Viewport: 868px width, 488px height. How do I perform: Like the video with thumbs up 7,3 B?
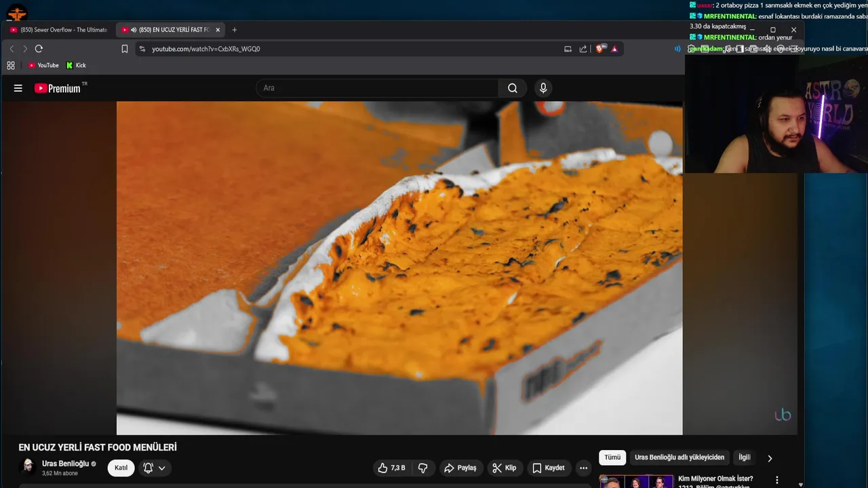pos(391,468)
